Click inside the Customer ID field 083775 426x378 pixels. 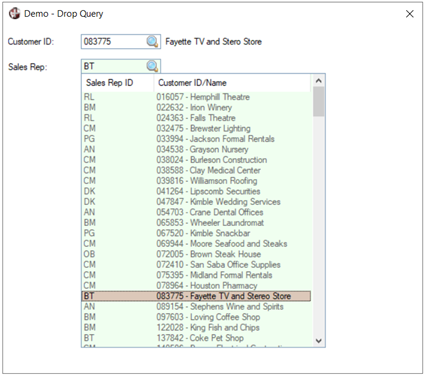click(113, 42)
